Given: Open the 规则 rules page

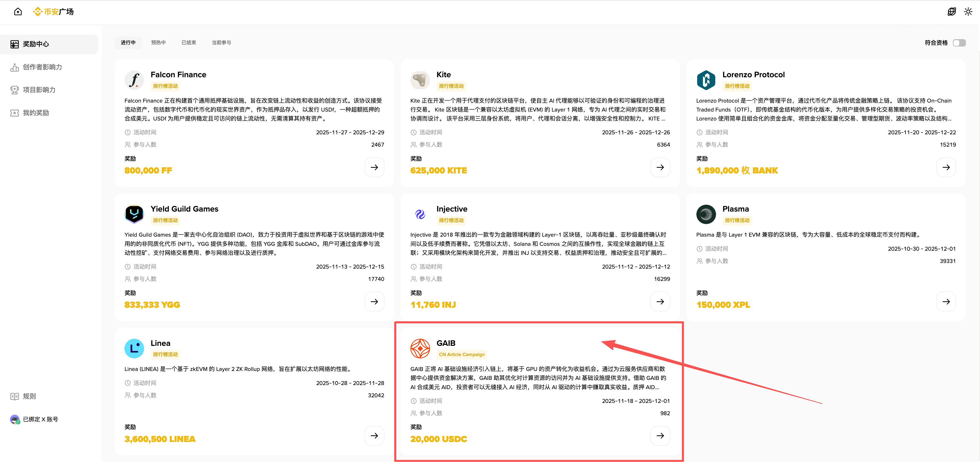Looking at the screenshot, I should (29, 396).
